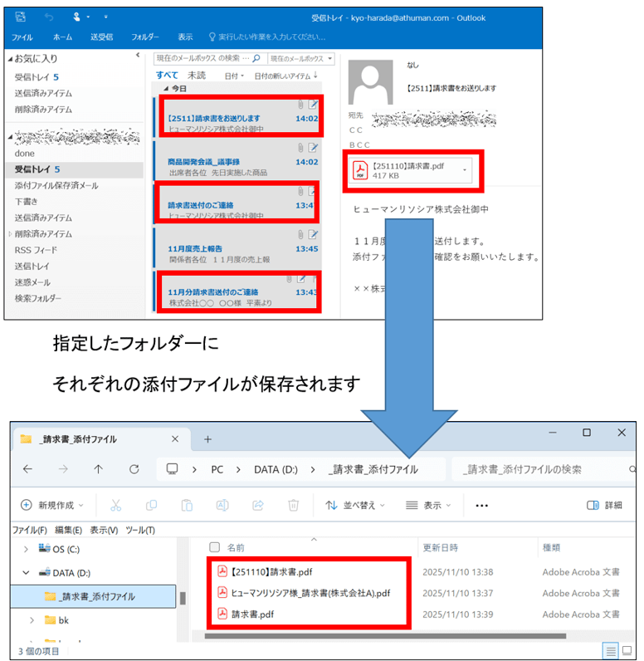Open ファイル(F) menu in Explorer
This screenshot has width=644, height=661.
tap(30, 530)
